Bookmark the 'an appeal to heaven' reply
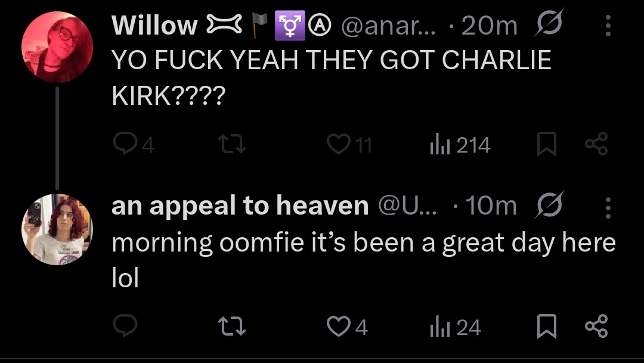 click(x=547, y=327)
